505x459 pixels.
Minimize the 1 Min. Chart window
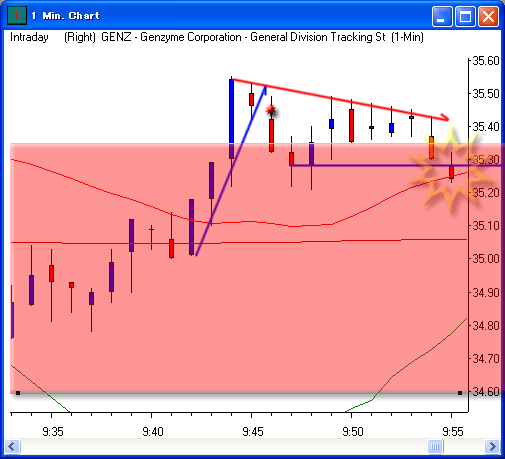pos(441,16)
